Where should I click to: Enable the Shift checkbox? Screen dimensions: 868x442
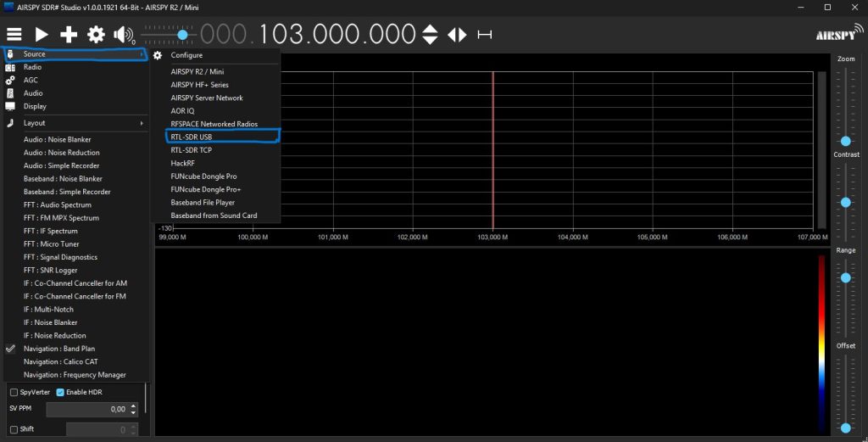pos(14,429)
